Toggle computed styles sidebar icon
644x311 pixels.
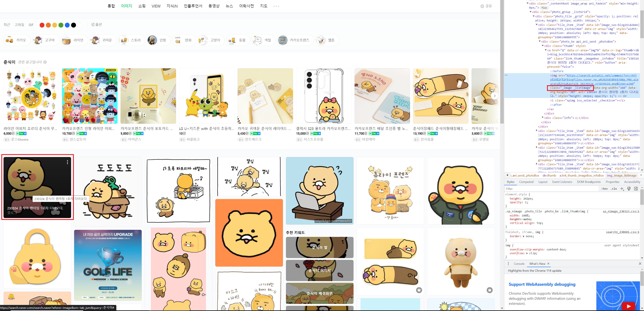636,189
